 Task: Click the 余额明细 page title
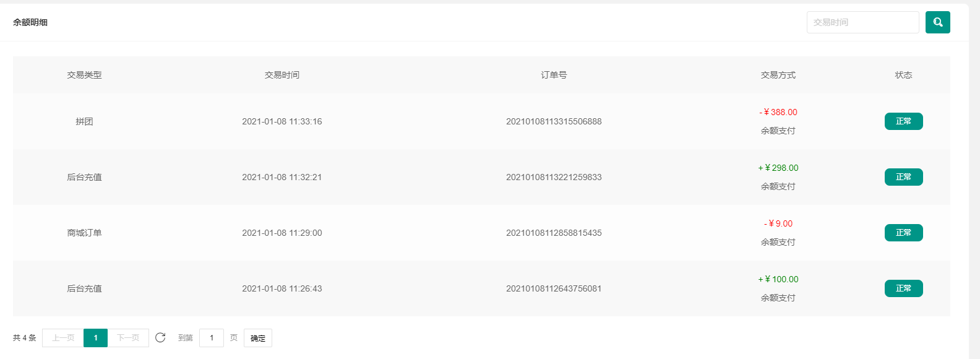30,22
